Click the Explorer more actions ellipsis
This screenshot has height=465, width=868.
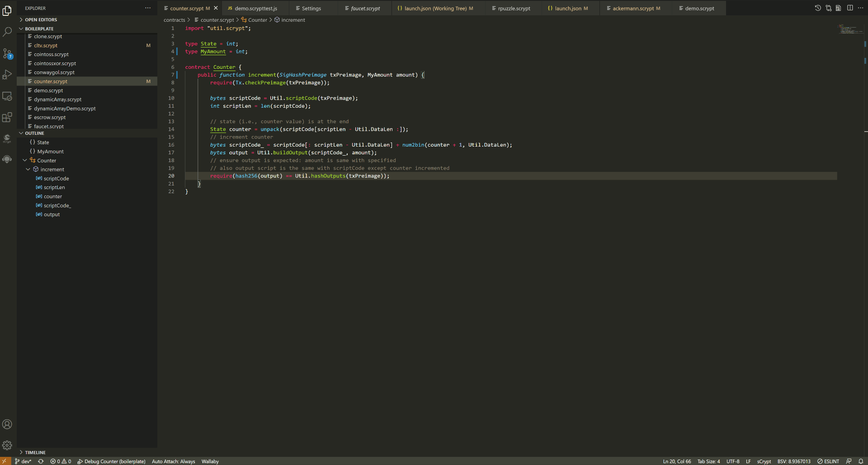[148, 8]
